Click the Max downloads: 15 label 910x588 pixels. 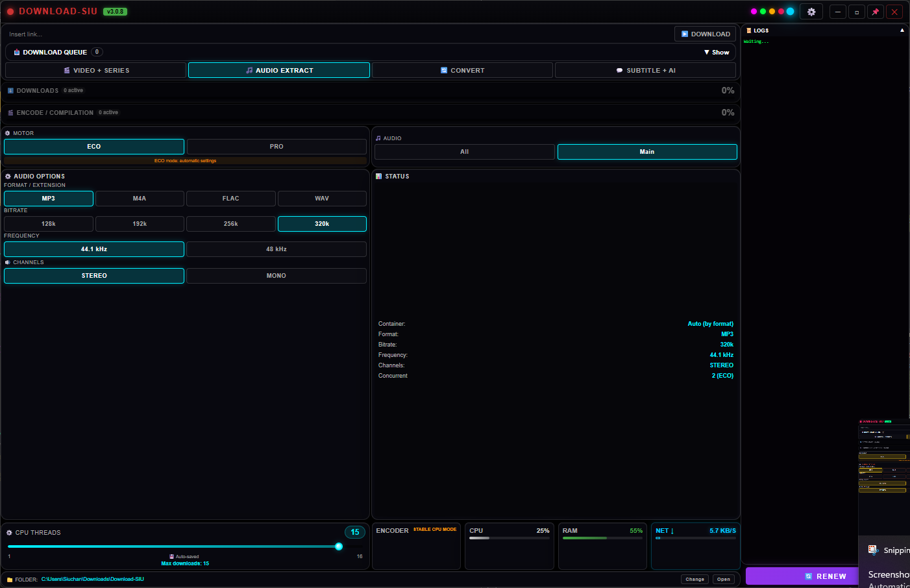(x=185, y=564)
